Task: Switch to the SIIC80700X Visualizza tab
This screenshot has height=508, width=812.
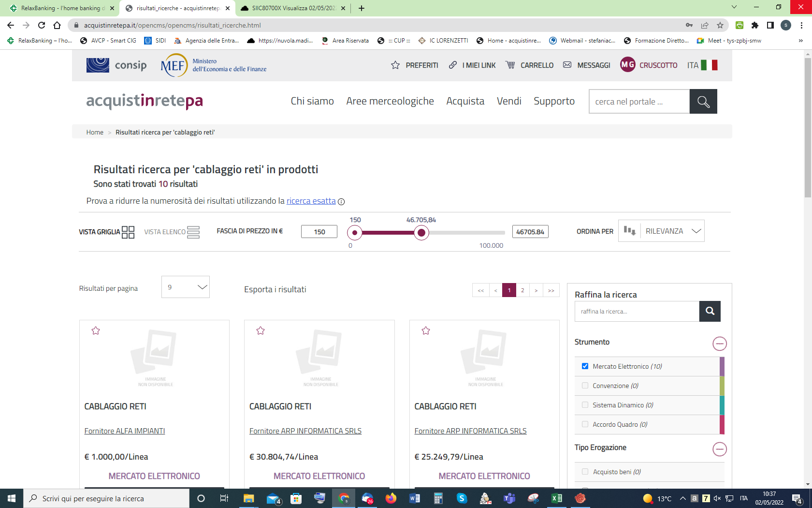Action: tap(293, 8)
